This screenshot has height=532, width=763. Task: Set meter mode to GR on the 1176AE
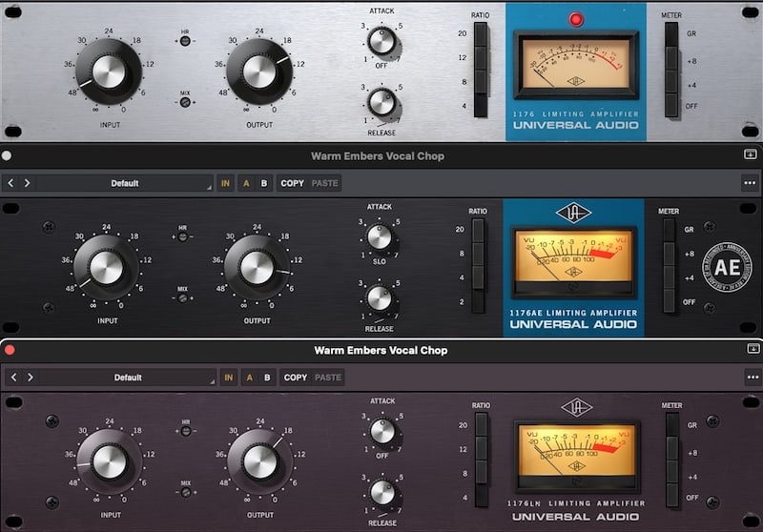pyautogui.click(x=670, y=230)
